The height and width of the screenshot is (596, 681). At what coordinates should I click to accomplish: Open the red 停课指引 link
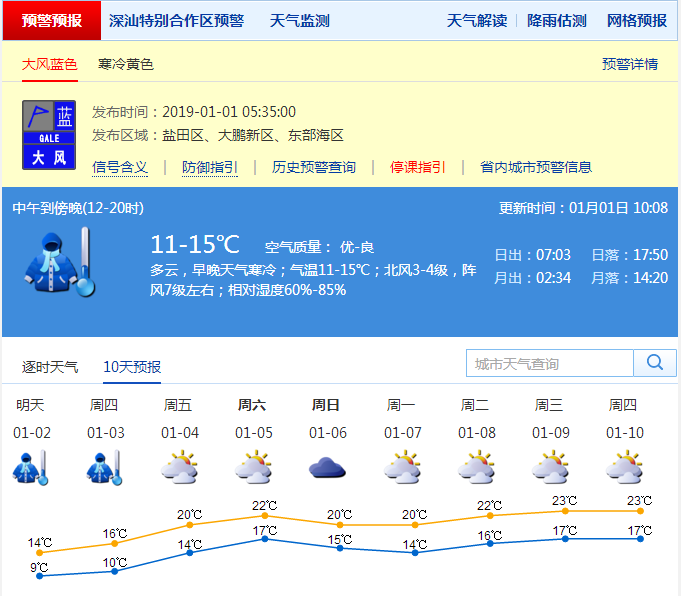click(x=418, y=167)
